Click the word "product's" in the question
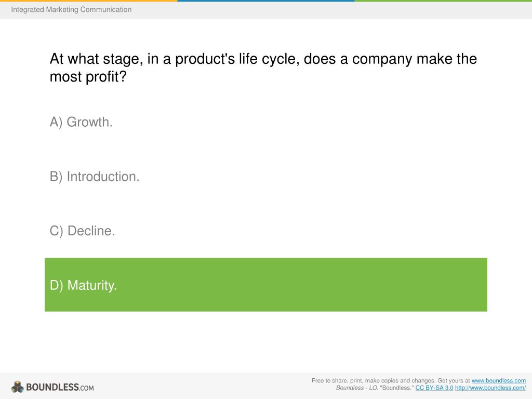Viewport: 532px width, 399px height. click(205, 59)
